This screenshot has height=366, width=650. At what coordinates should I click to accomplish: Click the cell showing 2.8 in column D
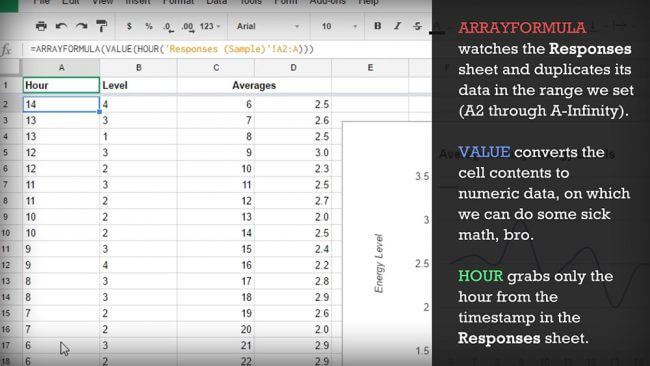pyautogui.click(x=293, y=281)
